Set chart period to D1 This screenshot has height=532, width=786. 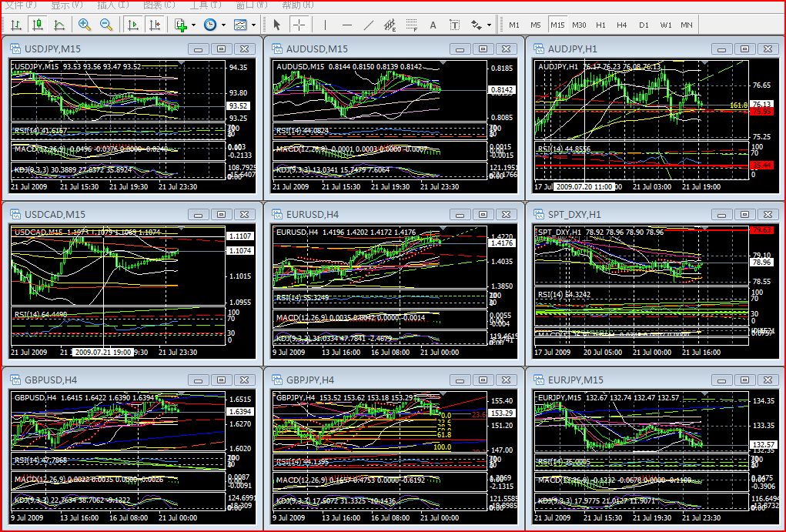click(x=644, y=25)
